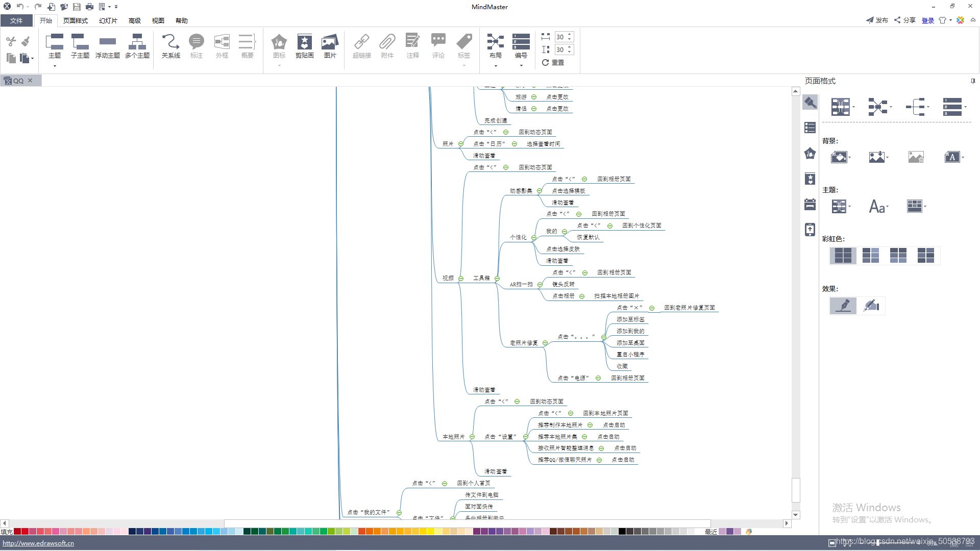
Task: Add a 浮动主题 floating topic
Action: coord(107,46)
